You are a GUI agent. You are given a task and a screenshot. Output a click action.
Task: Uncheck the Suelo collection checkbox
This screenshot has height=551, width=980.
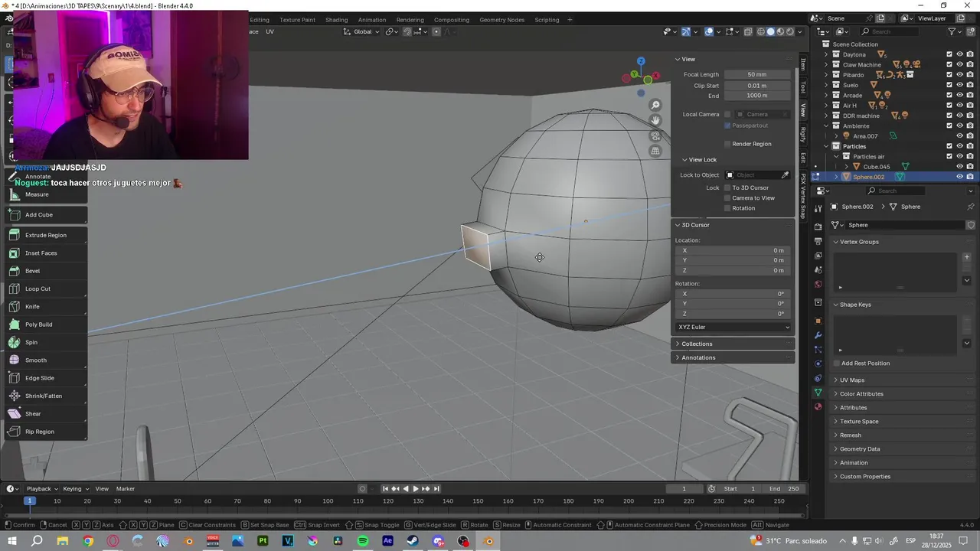click(949, 85)
